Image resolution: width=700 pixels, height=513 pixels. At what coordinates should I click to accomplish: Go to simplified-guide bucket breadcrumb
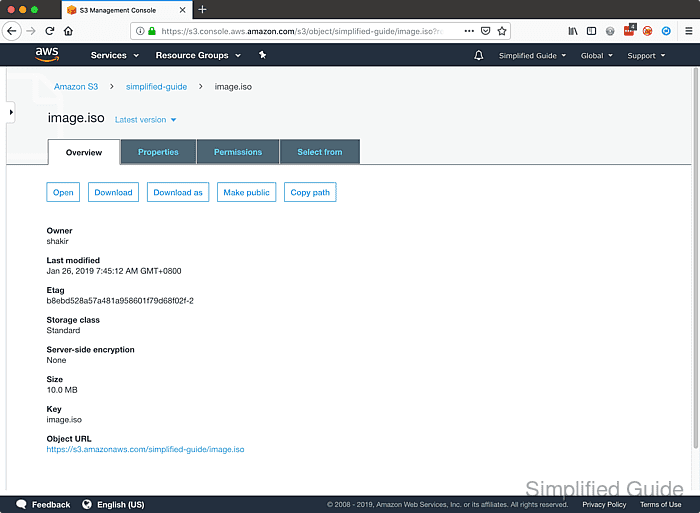tap(156, 87)
